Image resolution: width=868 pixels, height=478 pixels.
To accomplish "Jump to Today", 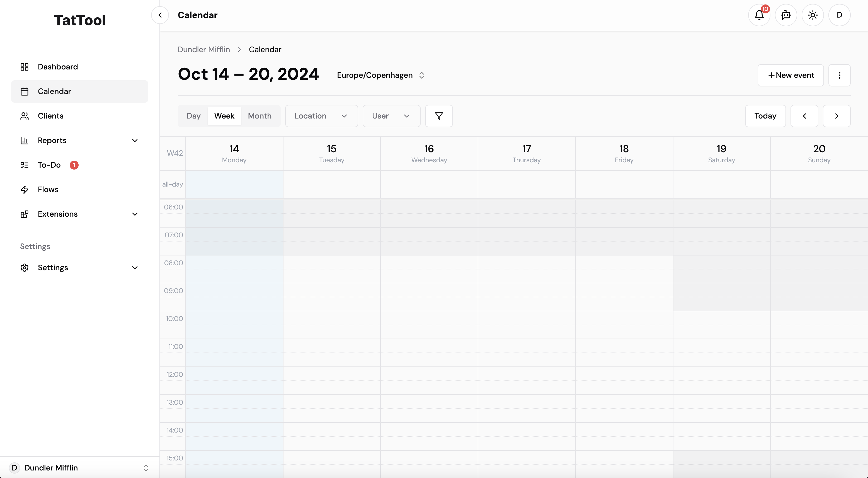I will pyautogui.click(x=765, y=116).
